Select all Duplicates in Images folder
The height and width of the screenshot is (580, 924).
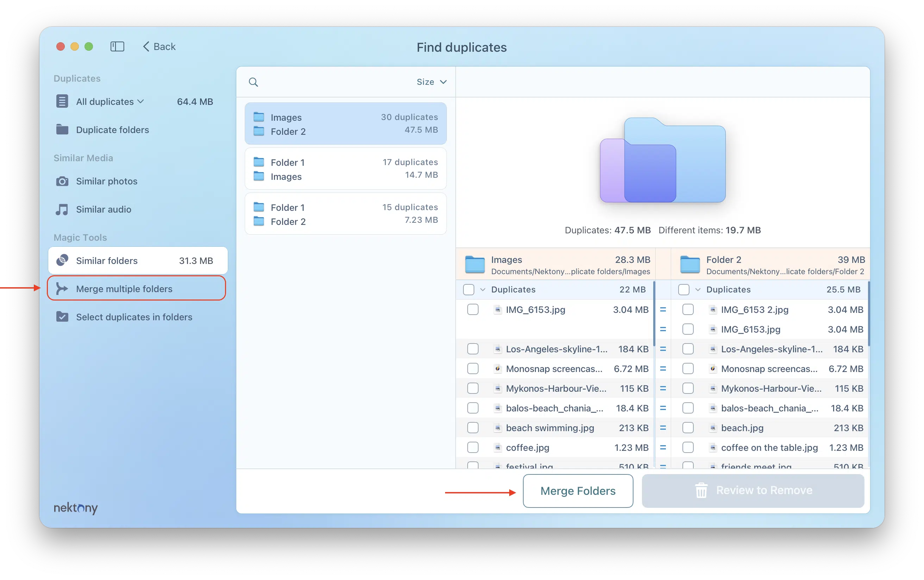coord(469,290)
